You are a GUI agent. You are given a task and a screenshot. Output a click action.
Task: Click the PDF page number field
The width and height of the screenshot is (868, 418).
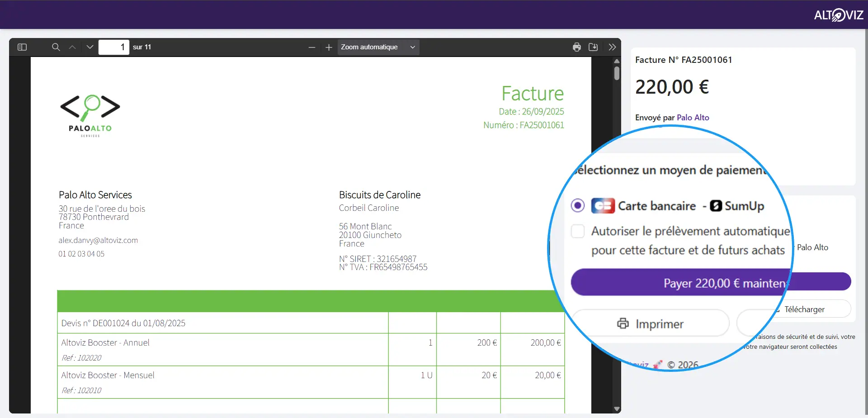coord(114,47)
